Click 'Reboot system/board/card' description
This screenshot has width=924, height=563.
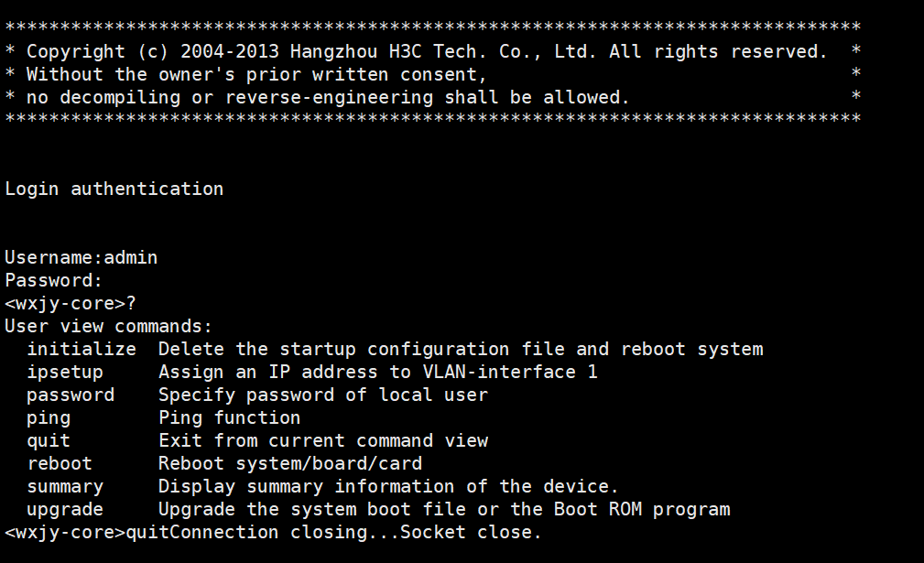tap(289, 463)
